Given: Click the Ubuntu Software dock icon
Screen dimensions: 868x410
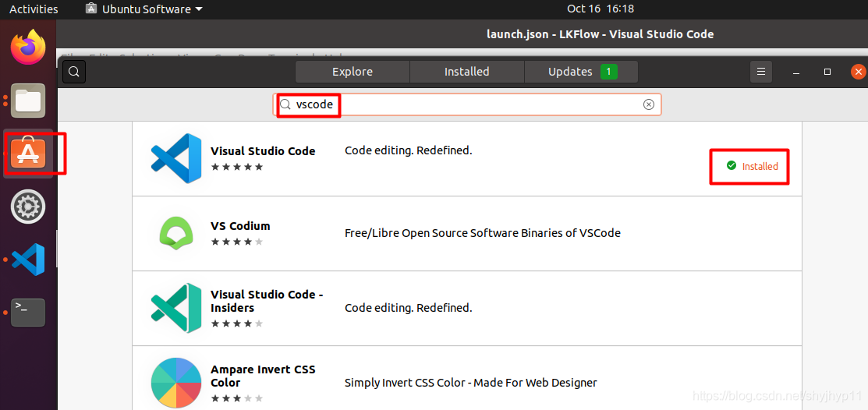Looking at the screenshot, I should coord(28,154).
